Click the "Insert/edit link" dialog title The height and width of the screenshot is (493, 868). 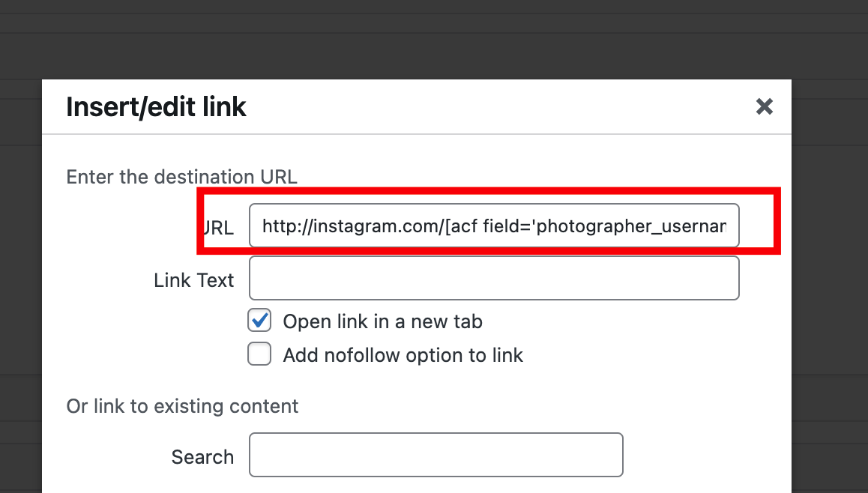[156, 107]
